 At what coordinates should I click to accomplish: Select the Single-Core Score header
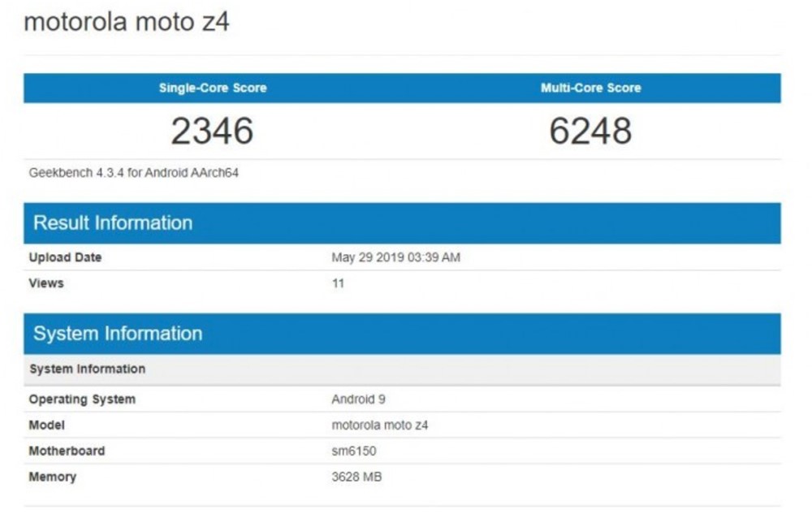pyautogui.click(x=212, y=88)
